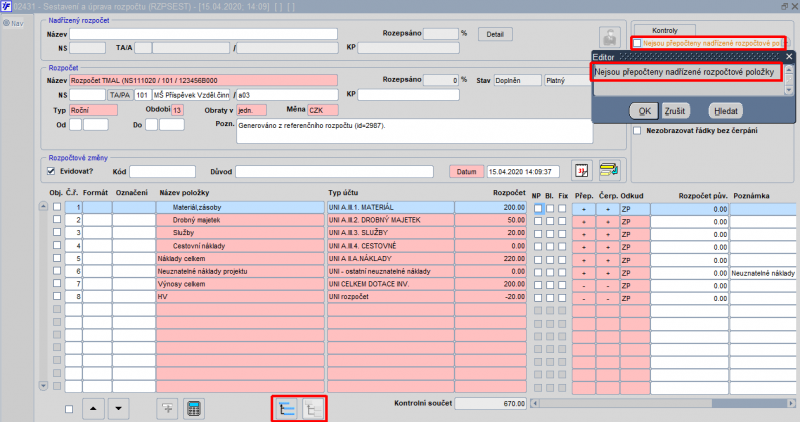Click the Kód input field
Screen dimensions: 800x422
[162, 172]
